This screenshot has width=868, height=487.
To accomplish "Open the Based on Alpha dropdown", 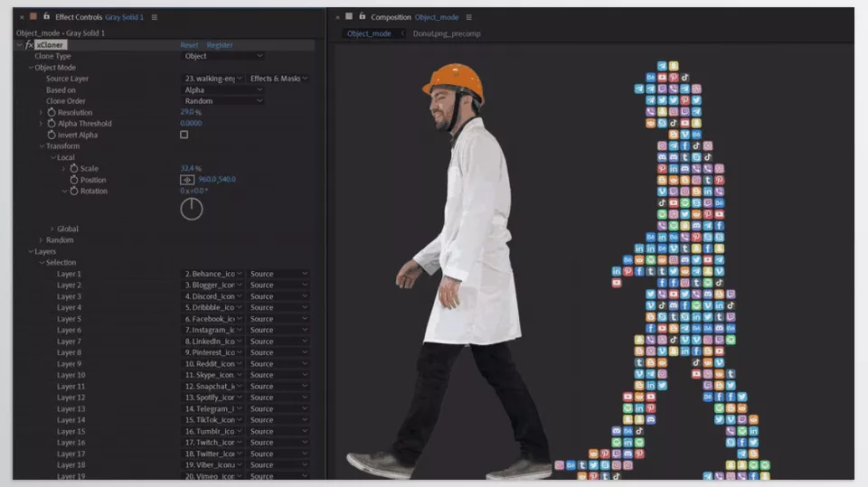I will pyautogui.click(x=223, y=89).
